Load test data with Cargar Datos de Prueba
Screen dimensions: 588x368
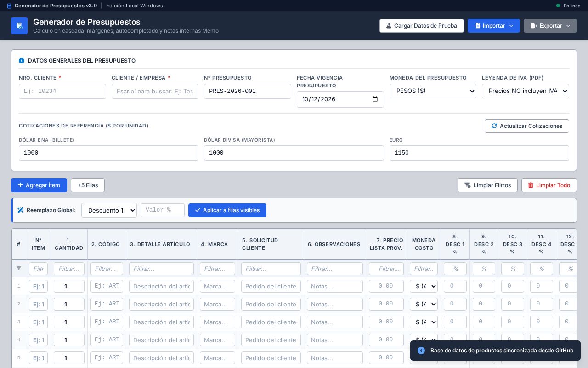422,26
